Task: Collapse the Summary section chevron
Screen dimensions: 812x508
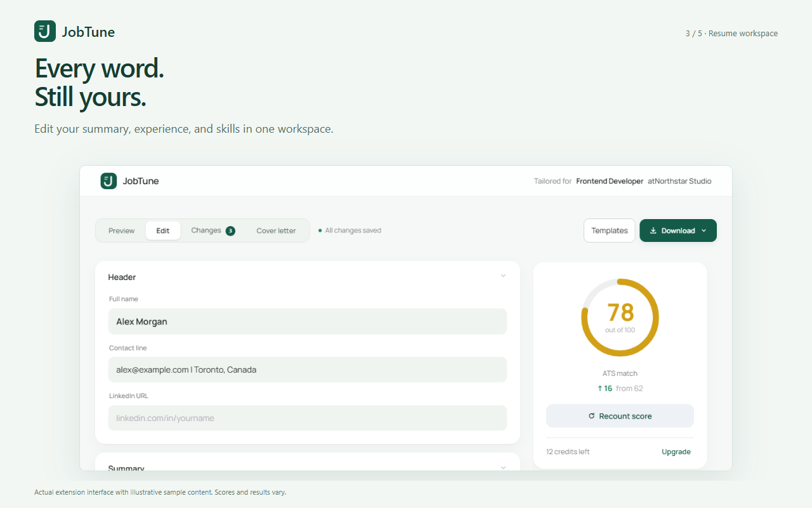Action: click(503, 467)
